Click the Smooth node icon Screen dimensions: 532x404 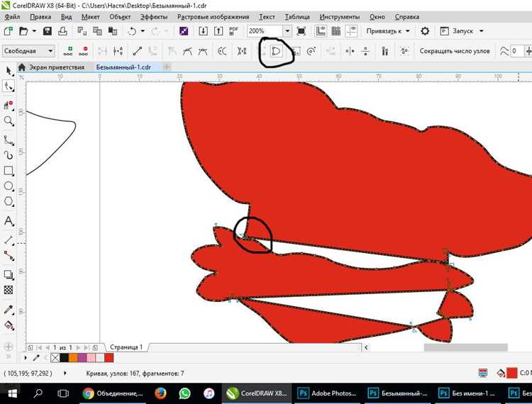tap(188, 51)
